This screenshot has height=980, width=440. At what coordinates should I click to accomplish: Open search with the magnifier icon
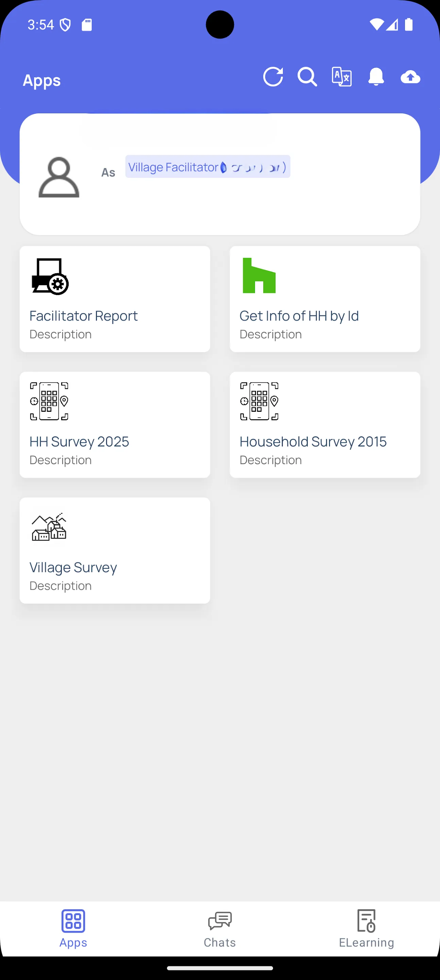click(307, 77)
